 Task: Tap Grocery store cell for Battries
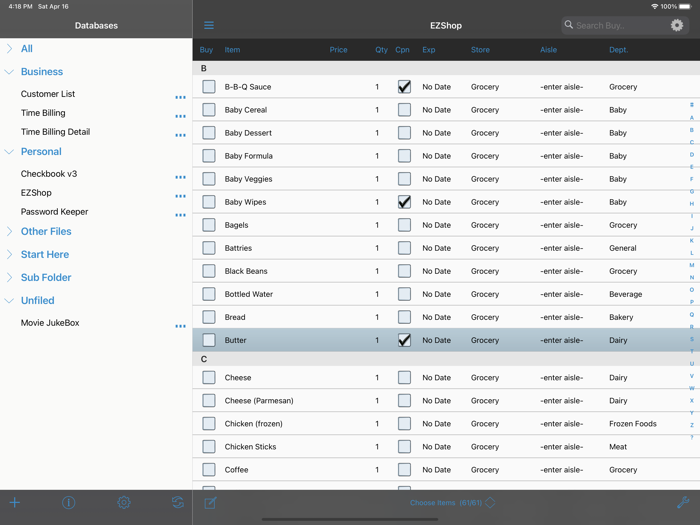coord(485,248)
